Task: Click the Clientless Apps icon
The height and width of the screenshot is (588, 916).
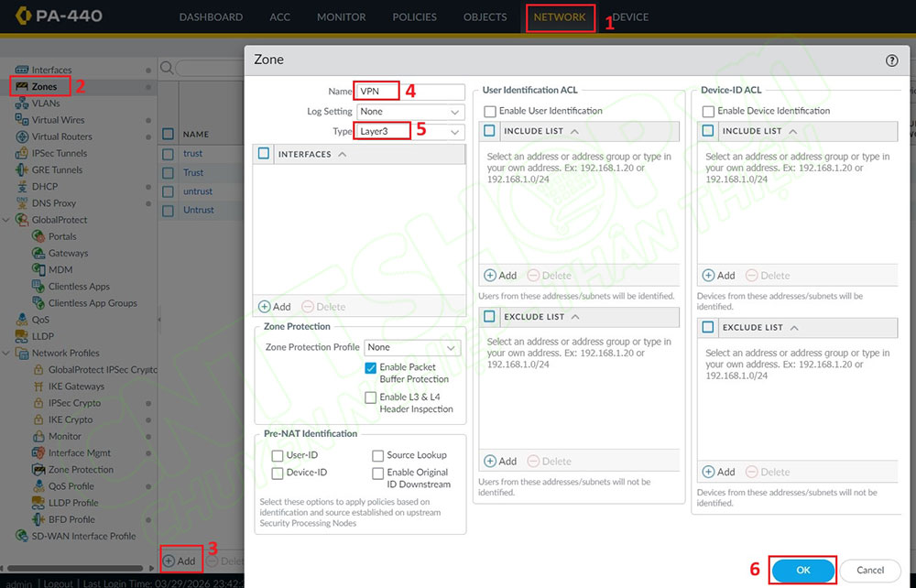Action: pos(38,286)
